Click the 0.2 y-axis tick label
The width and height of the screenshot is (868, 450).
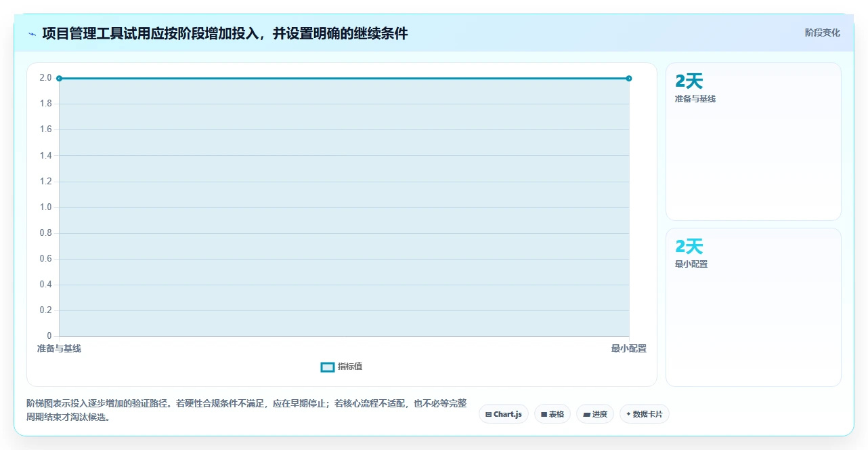[45, 310]
